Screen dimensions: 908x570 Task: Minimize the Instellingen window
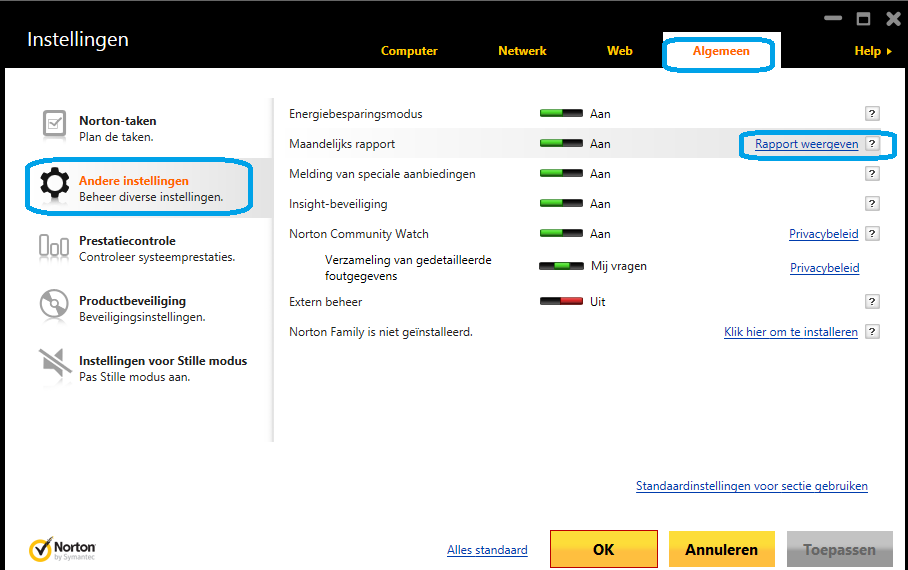[833, 18]
